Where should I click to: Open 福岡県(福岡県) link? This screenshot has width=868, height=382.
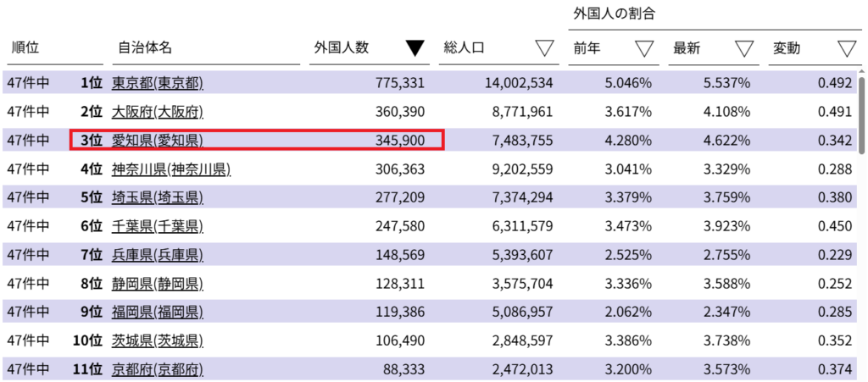(x=157, y=313)
